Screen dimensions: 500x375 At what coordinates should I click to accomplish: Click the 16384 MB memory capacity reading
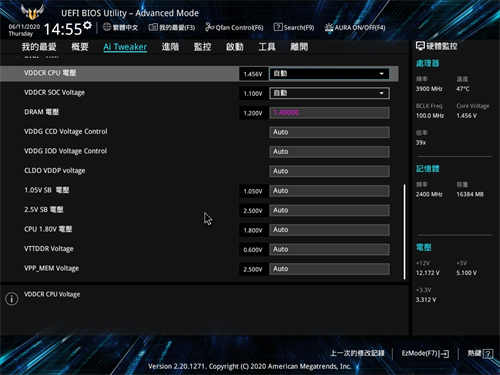coord(470,194)
